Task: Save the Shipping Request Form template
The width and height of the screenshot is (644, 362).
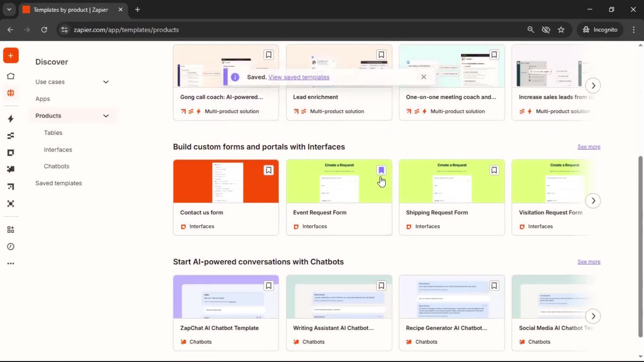Action: point(494,170)
